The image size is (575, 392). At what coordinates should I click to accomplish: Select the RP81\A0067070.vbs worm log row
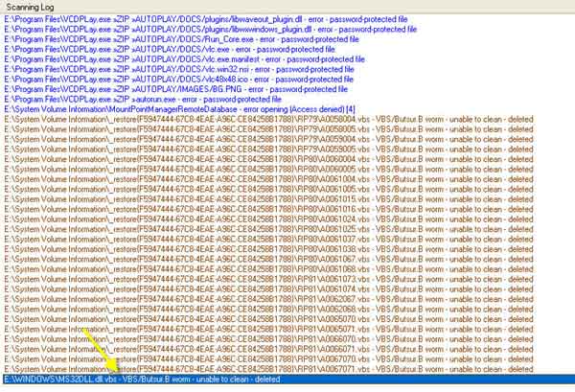(x=268, y=359)
